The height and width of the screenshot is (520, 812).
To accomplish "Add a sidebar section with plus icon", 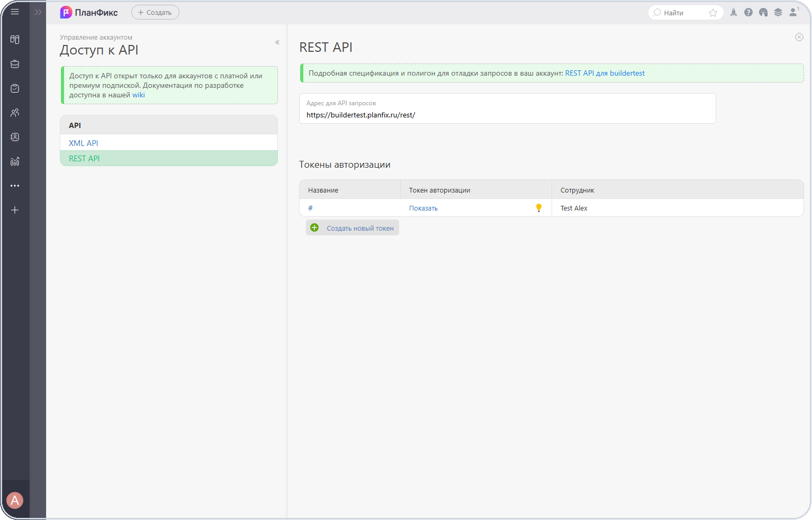I will click(x=15, y=210).
